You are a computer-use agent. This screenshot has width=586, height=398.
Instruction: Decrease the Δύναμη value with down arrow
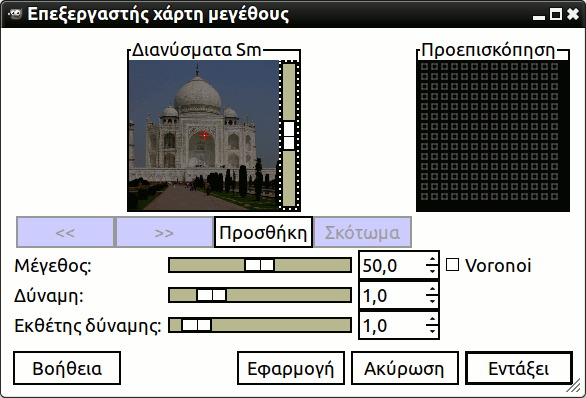tap(432, 300)
